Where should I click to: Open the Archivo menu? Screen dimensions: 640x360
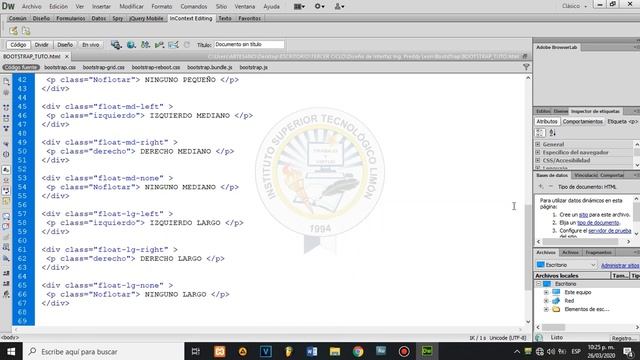(x=31, y=7)
